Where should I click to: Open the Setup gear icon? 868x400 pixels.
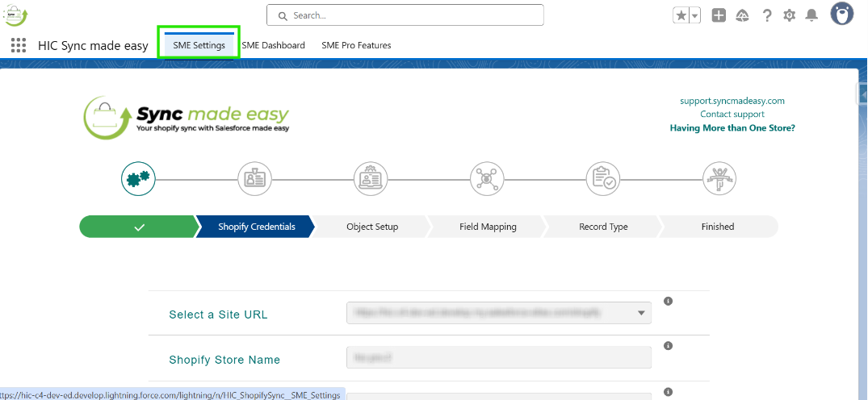point(789,15)
